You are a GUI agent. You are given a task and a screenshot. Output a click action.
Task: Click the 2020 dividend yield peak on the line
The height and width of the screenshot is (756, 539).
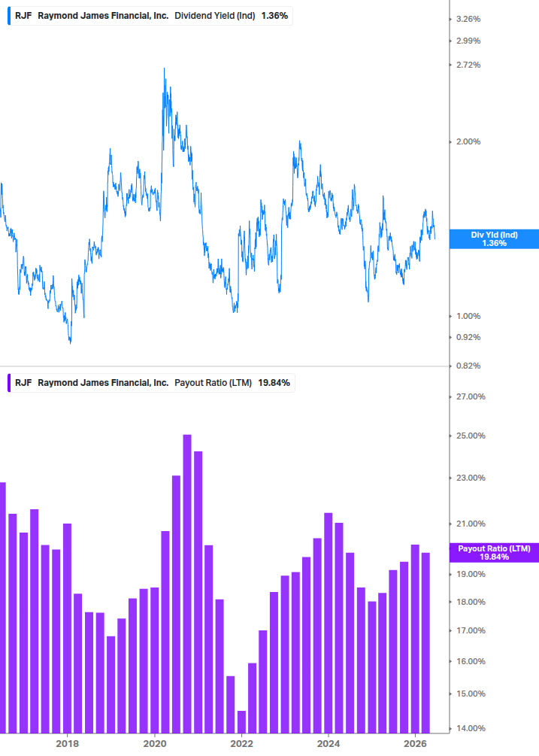pyautogui.click(x=164, y=69)
